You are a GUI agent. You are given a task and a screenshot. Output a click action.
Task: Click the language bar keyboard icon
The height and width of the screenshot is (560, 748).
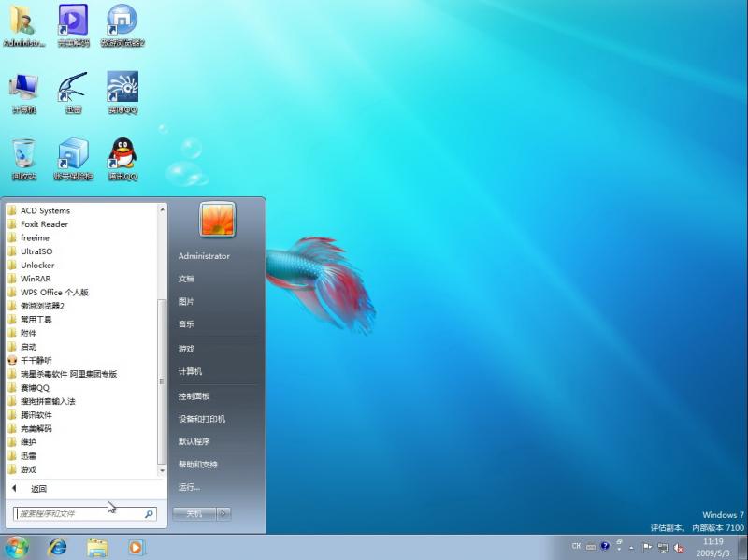coord(591,547)
